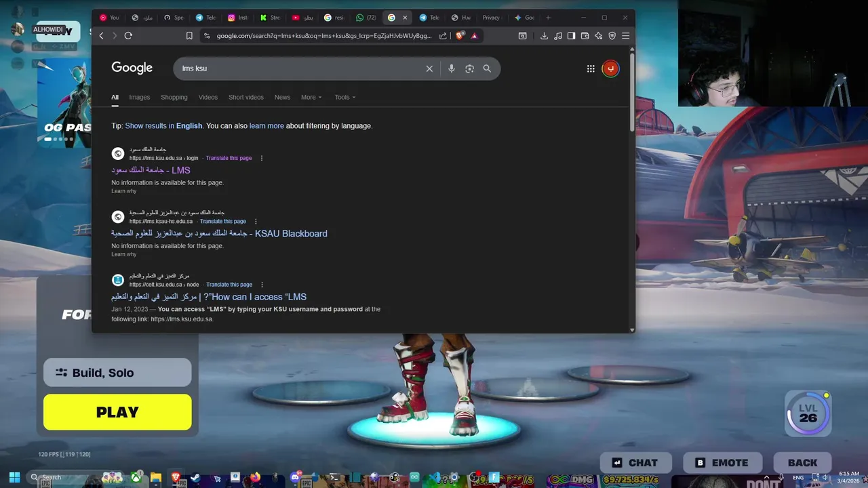Open the taskbar clock showing 6:15 AM
Screen dimensions: 868x488
[x=848, y=477]
